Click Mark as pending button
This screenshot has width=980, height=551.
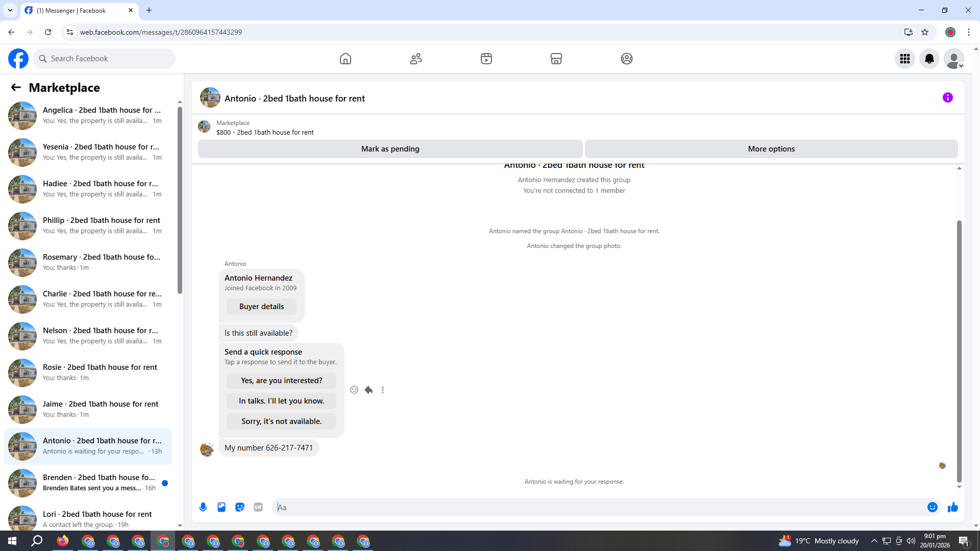390,149
